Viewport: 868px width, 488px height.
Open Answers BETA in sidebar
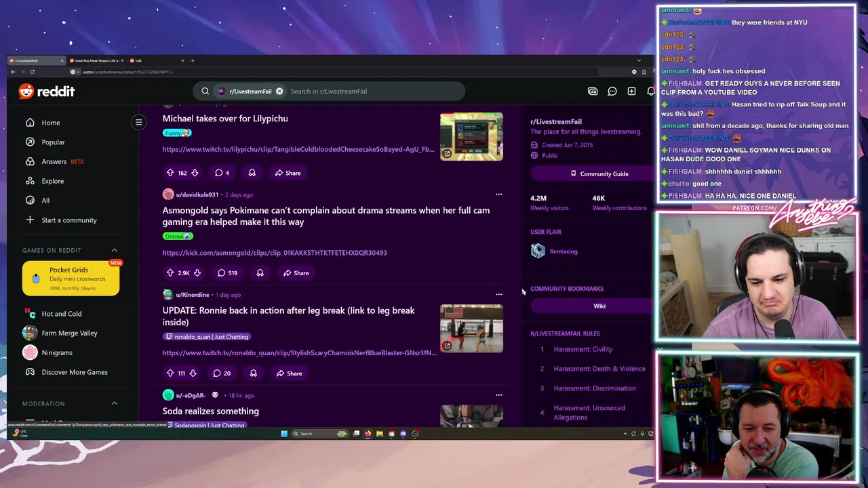click(54, 162)
